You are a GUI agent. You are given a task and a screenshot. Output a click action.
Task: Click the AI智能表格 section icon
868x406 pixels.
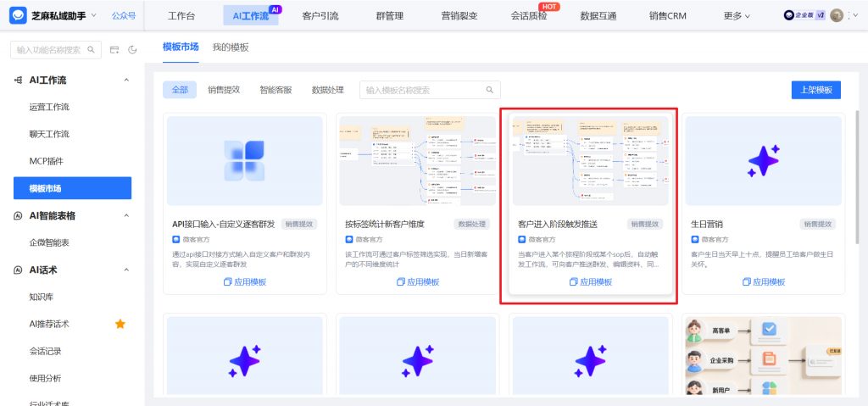tap(19, 215)
